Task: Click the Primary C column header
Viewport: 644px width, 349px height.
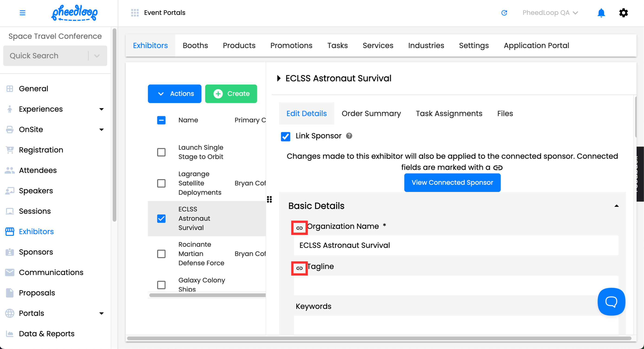Action: [x=250, y=120]
